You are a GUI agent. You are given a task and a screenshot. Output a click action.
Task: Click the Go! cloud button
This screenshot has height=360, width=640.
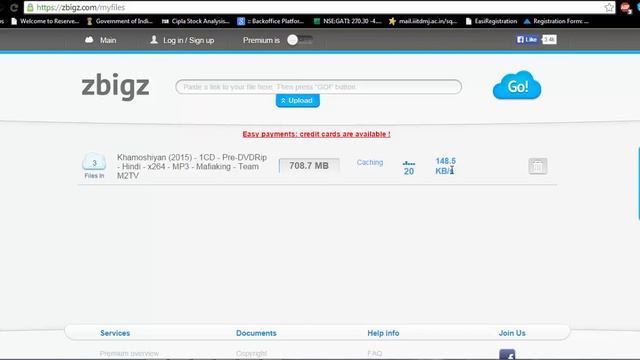[517, 85]
